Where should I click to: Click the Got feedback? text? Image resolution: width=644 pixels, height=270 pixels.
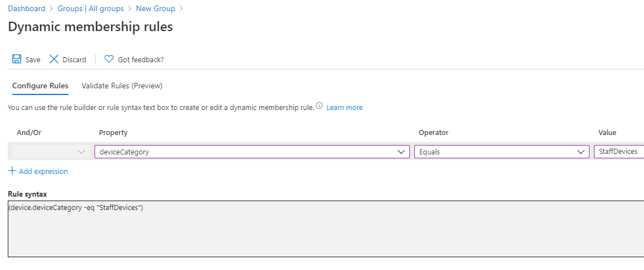tap(141, 59)
